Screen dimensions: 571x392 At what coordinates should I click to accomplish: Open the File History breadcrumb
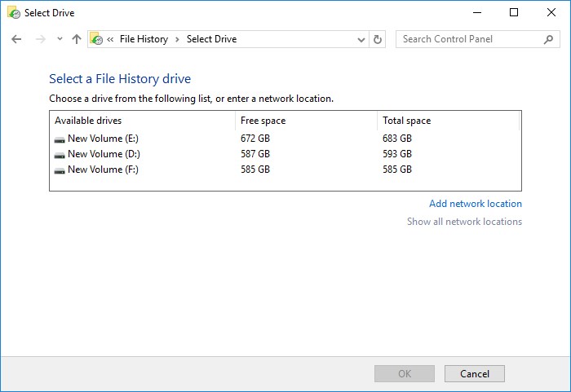point(144,39)
